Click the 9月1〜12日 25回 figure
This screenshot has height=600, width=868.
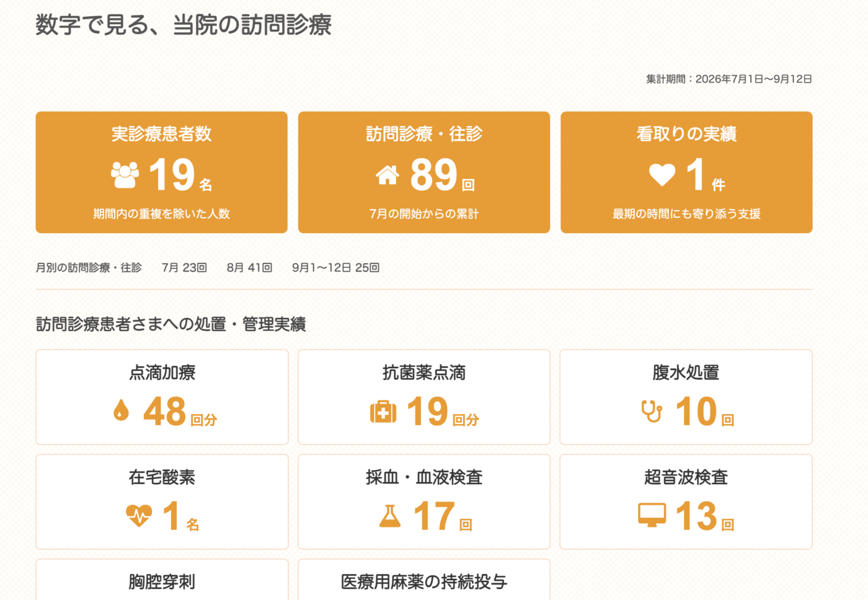(x=335, y=268)
